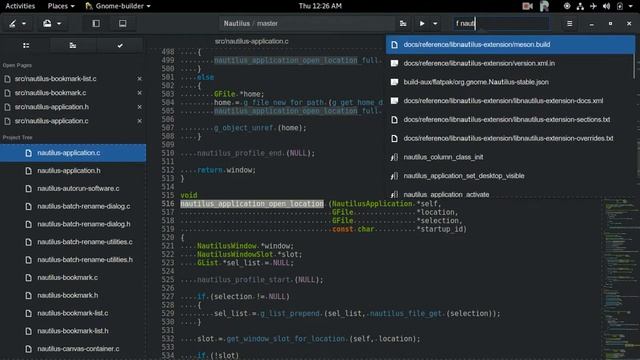
Task: Choose symbol result nautilus_application_activate
Action: 510,193
